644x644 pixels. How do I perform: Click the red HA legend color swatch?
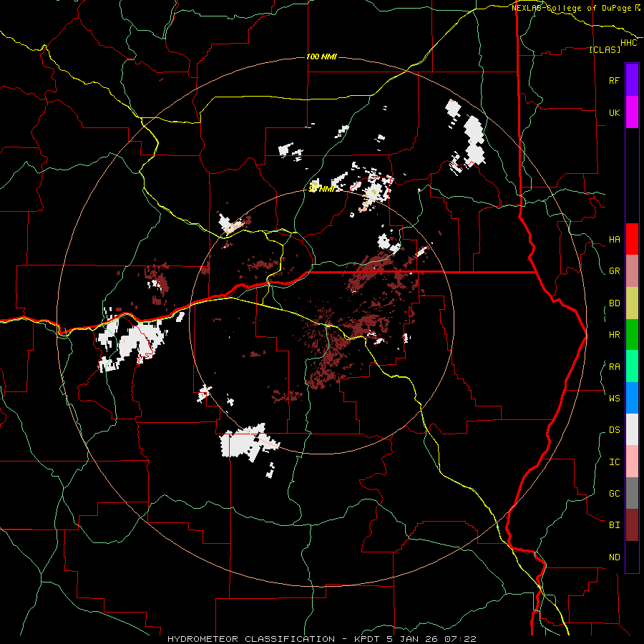pos(632,239)
